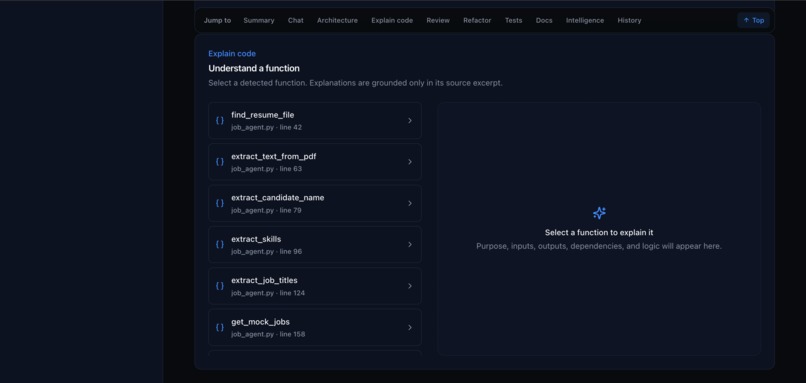Click the braces icon beside get_mock_jobs
This screenshot has width=806, height=383.
point(219,327)
